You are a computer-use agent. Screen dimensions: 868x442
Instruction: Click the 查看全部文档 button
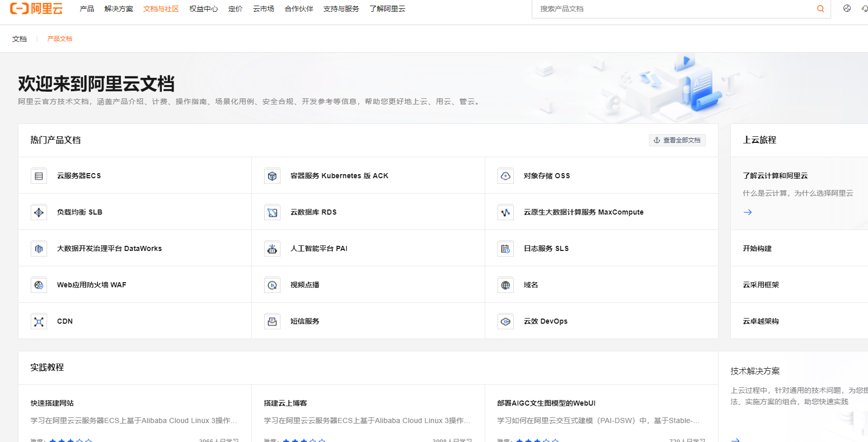(x=677, y=140)
